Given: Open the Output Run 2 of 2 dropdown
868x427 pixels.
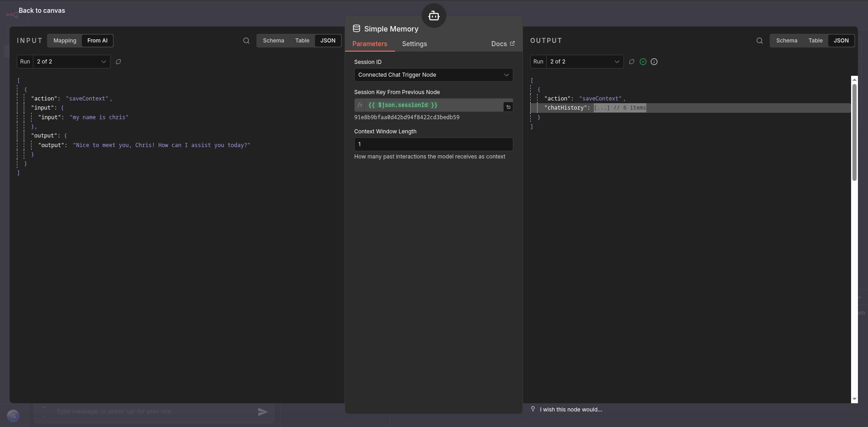Looking at the screenshot, I should pyautogui.click(x=585, y=62).
